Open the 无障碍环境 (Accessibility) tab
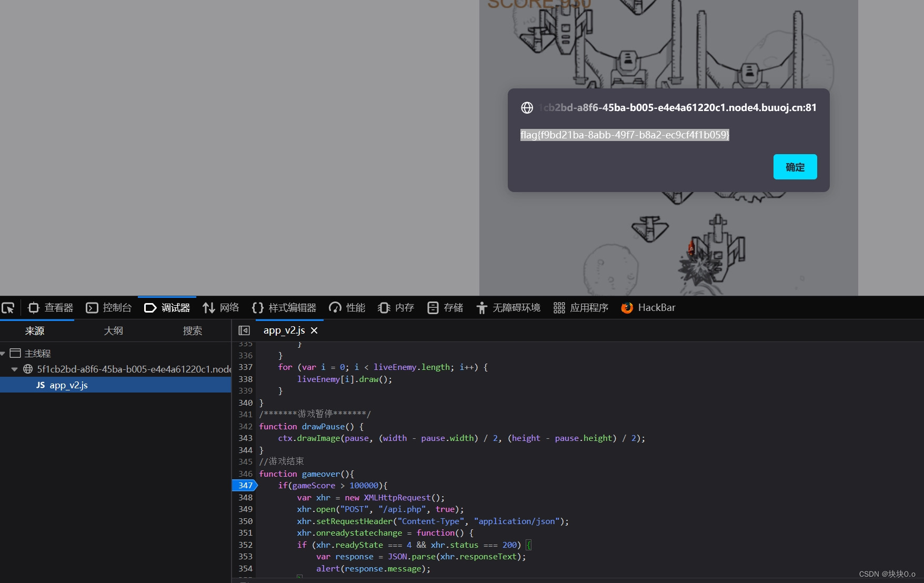The height and width of the screenshot is (583, 924). [508, 308]
